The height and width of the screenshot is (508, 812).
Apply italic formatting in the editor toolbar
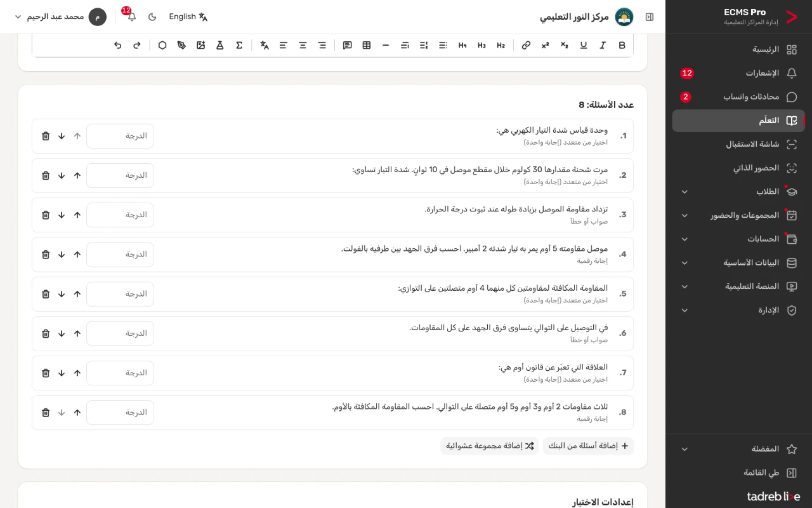point(603,45)
